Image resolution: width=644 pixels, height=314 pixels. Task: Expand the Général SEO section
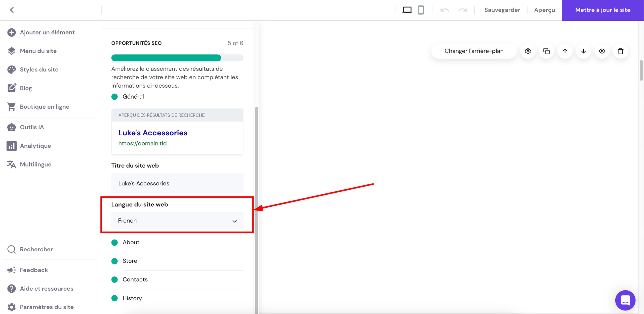(x=133, y=97)
